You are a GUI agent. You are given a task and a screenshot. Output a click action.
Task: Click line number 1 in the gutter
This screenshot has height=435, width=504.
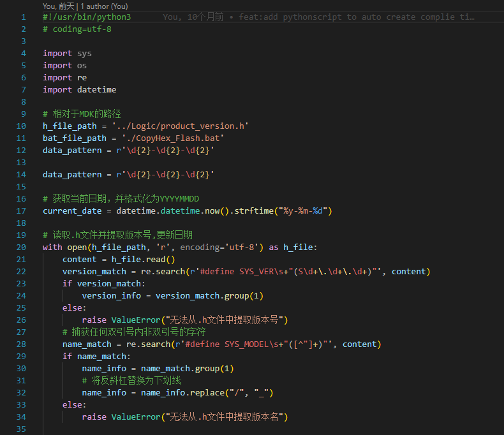click(24, 17)
